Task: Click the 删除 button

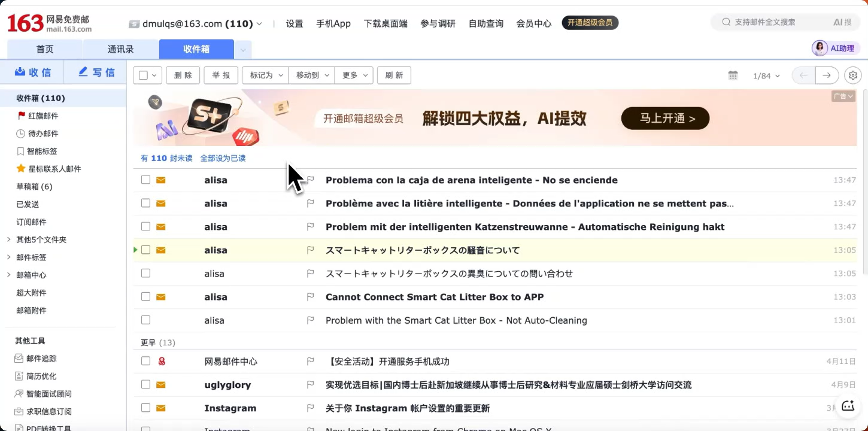Action: [x=183, y=75]
